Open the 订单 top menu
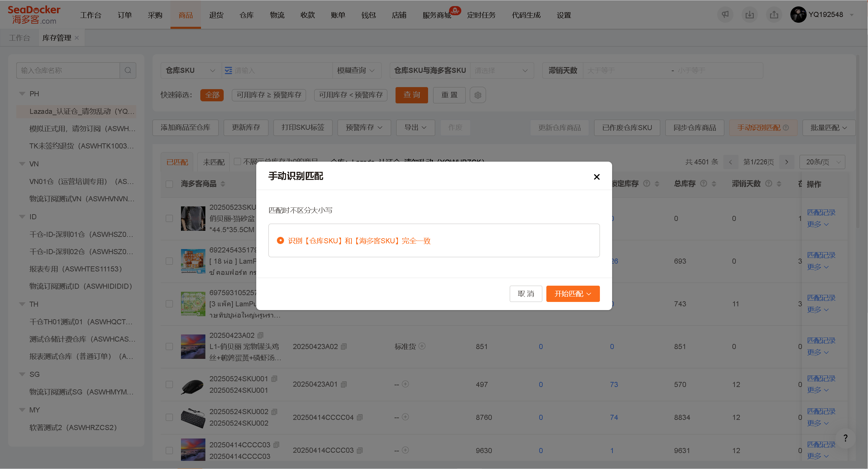 (x=125, y=15)
